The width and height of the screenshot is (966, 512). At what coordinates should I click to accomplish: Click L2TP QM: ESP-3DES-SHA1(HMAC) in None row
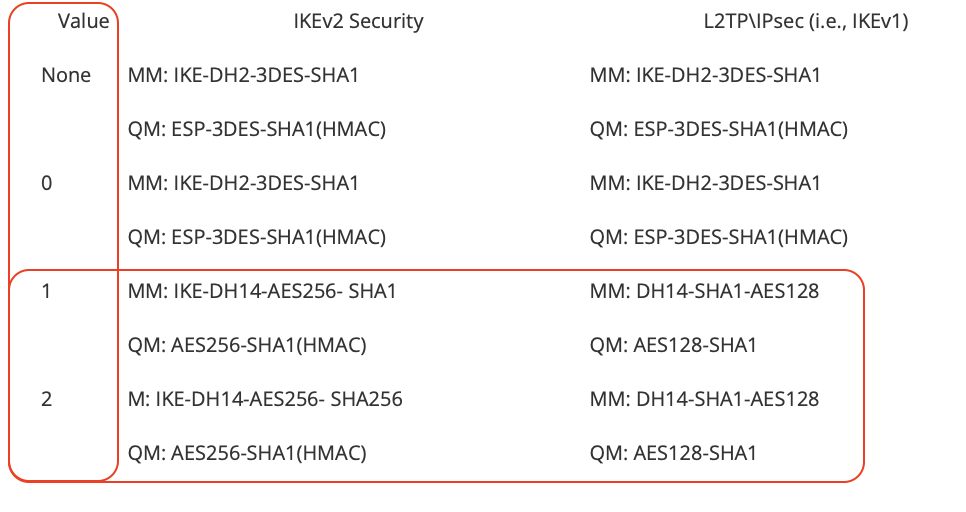[x=718, y=129]
